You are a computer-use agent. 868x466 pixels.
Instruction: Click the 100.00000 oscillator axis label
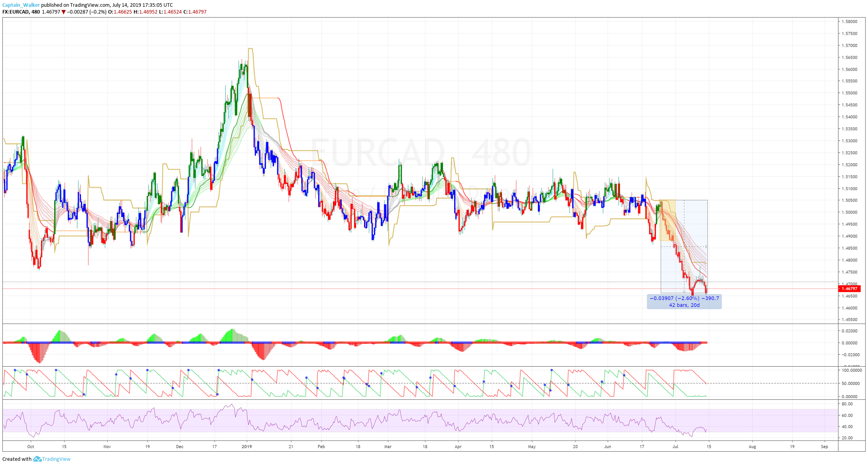point(852,370)
